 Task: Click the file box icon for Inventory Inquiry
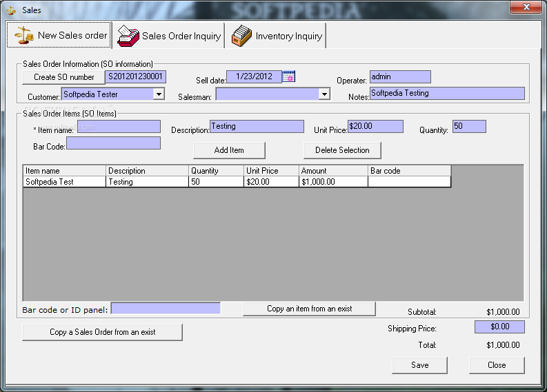coord(241,36)
